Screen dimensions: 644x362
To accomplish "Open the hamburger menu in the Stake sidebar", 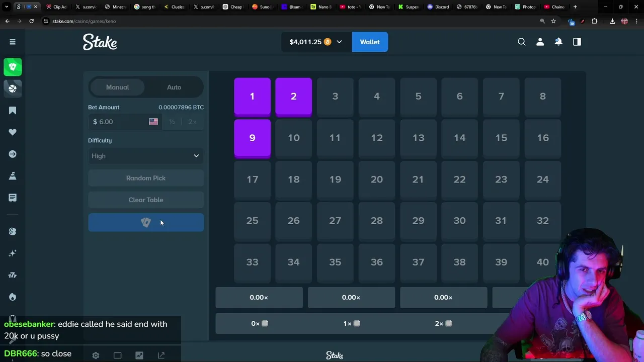I will tap(13, 42).
